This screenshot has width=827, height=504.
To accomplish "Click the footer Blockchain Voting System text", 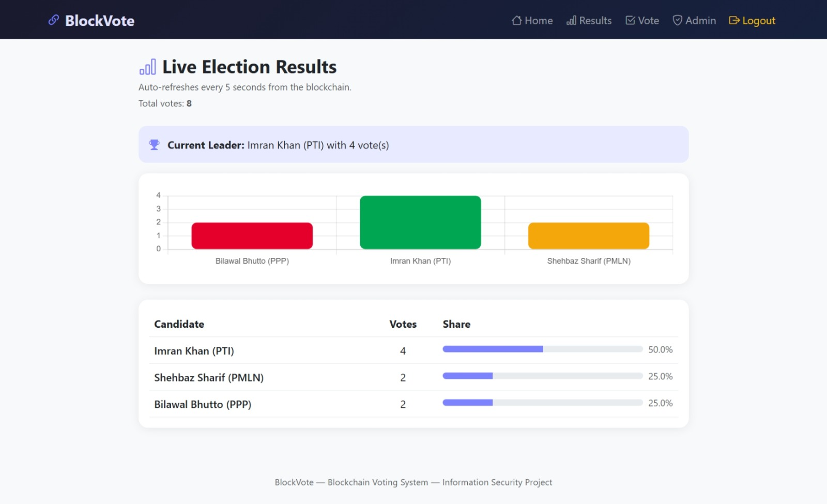I will [x=378, y=482].
